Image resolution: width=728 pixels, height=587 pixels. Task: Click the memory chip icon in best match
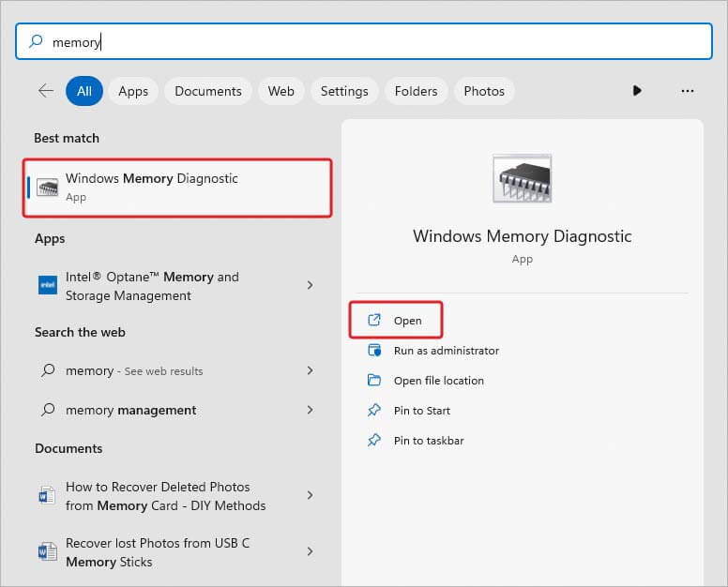click(x=47, y=188)
